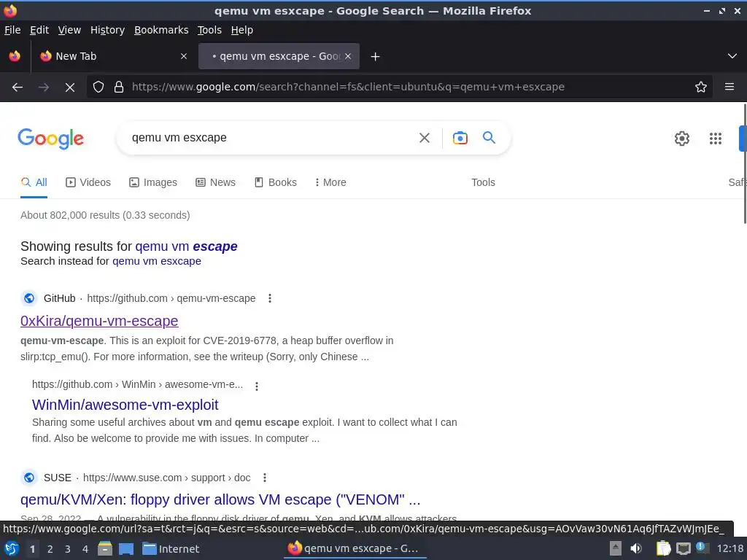The width and height of the screenshot is (747, 560).
Task: Click the page vertical scrollbar
Action: click(x=745, y=164)
